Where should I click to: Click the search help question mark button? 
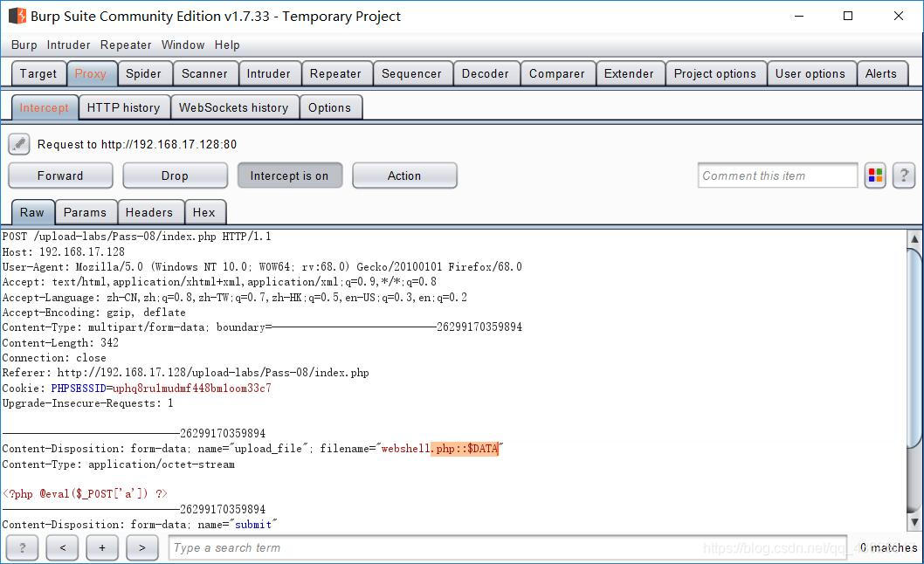click(x=23, y=547)
